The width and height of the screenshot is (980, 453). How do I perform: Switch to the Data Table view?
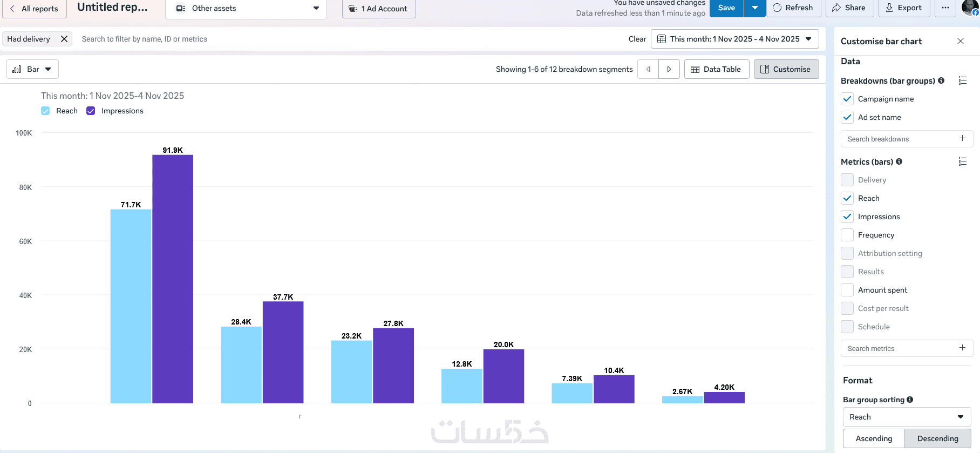click(717, 69)
